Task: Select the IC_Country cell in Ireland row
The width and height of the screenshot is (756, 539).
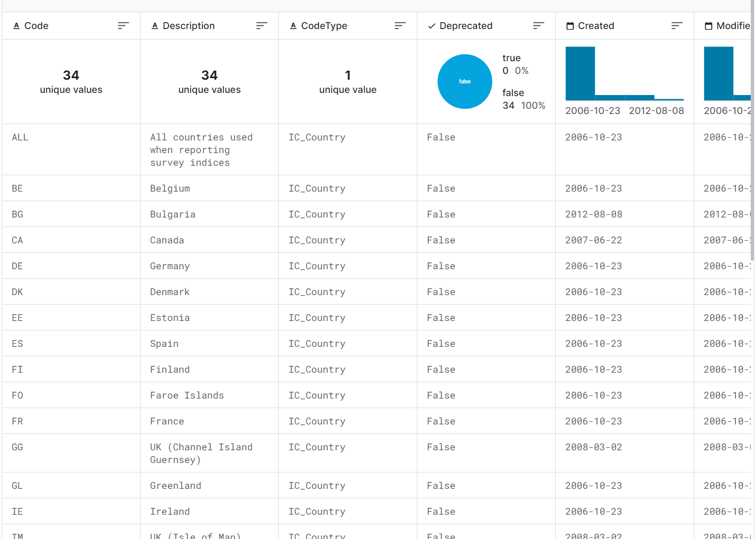Action: (x=348, y=512)
